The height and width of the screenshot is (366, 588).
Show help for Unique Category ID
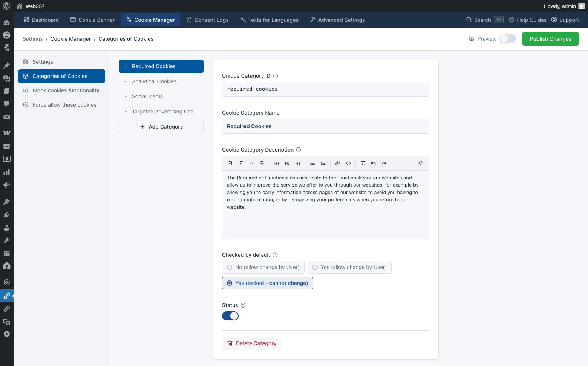click(x=276, y=76)
